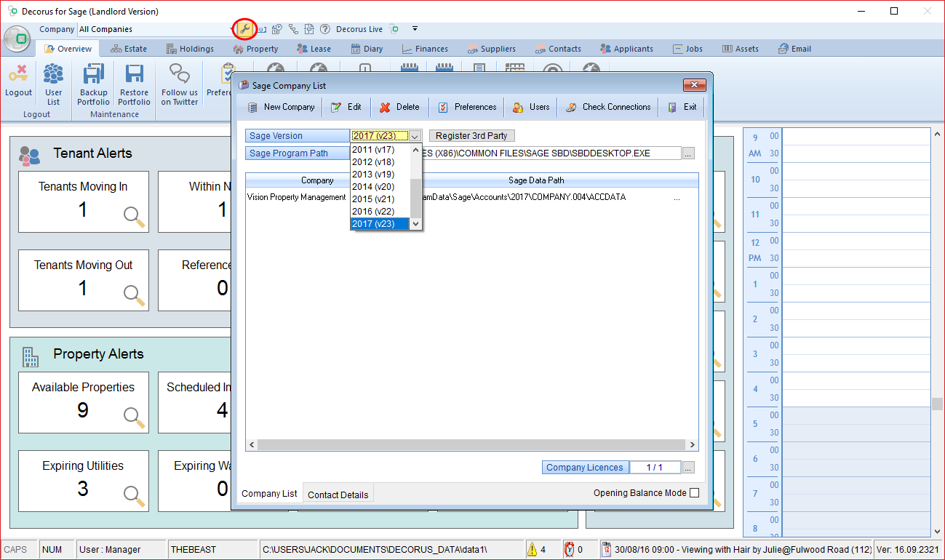Screen dimensions: 945x560
Task: Switch to the Contact Details tab
Action: click(338, 495)
